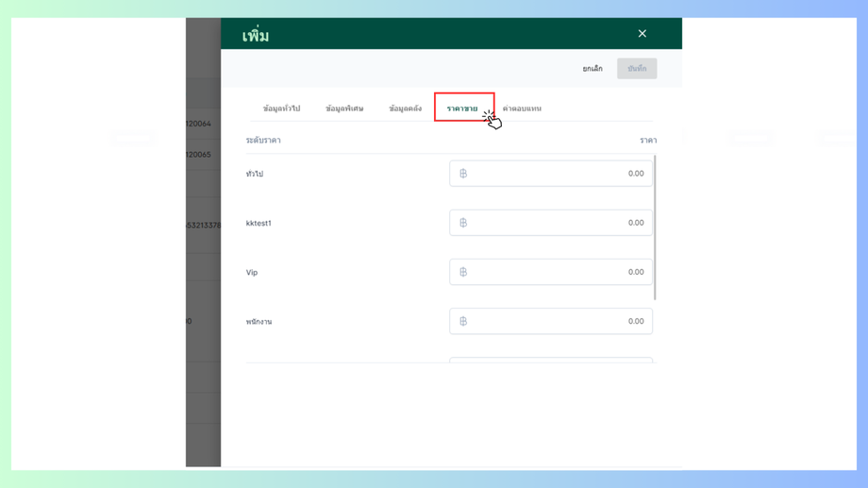The image size is (868, 488).
Task: Click the baht icon in พนักงาน row
Action: (463, 321)
